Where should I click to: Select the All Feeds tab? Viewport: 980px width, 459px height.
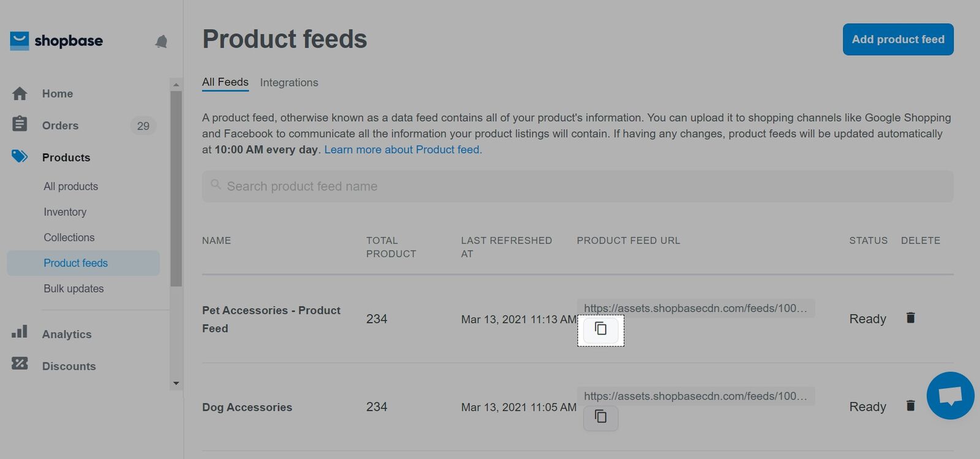tap(225, 82)
